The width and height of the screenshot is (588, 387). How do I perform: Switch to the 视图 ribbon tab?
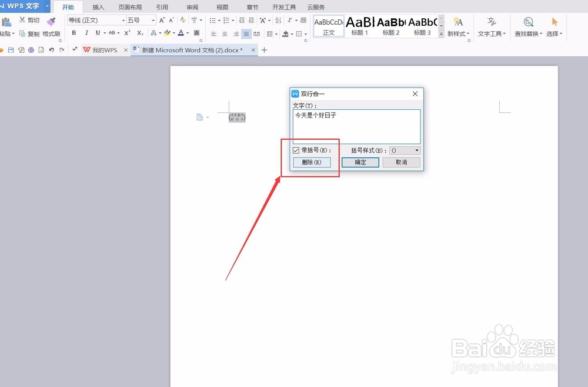(222, 7)
